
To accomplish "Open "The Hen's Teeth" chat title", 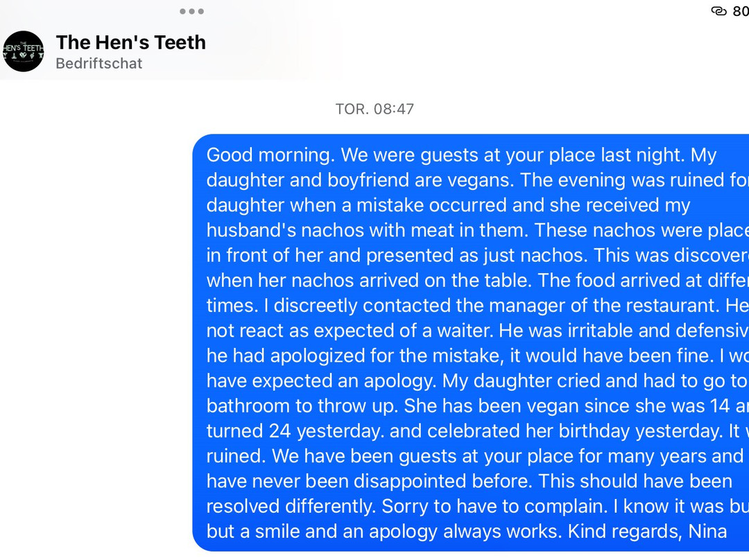I will pos(130,42).
